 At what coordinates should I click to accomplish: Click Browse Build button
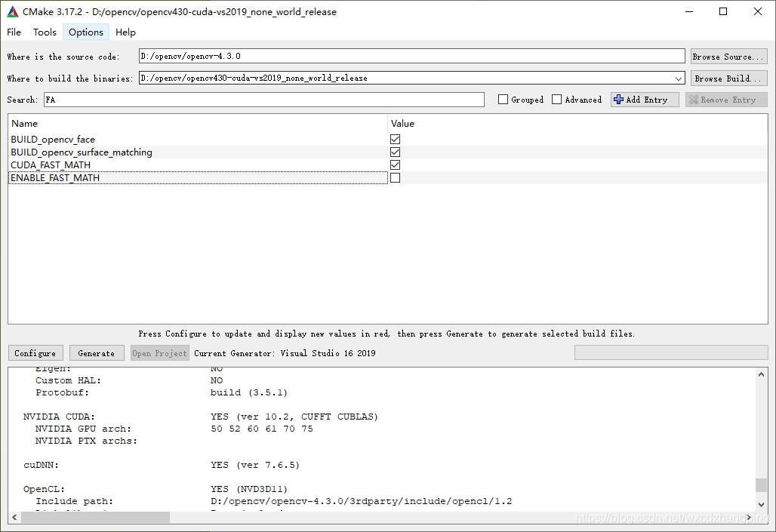(x=729, y=78)
